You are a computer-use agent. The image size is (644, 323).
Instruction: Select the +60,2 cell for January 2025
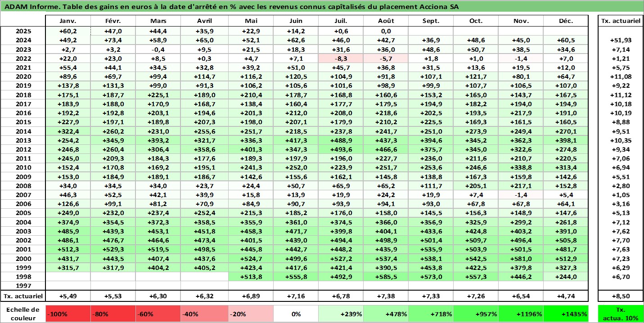[x=68, y=31]
